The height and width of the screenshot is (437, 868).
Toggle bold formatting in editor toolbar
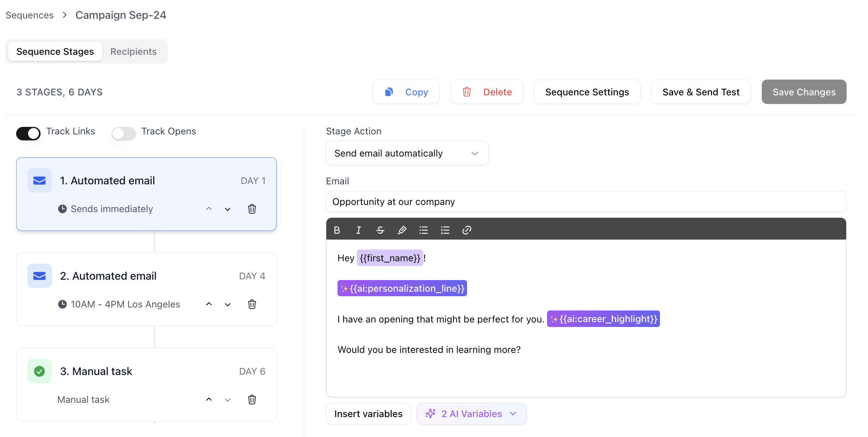(337, 230)
